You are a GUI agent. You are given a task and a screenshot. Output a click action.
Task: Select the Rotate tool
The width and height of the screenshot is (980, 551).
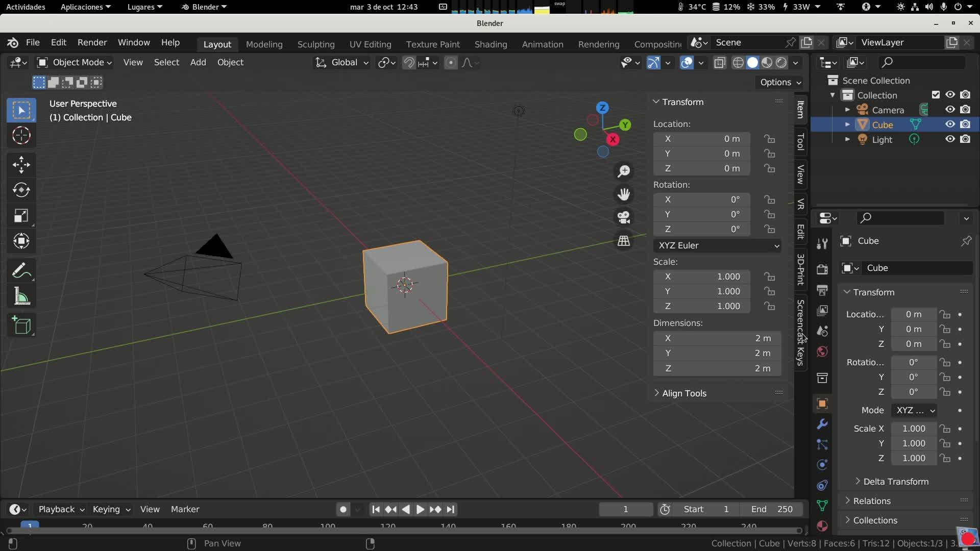coord(21,190)
